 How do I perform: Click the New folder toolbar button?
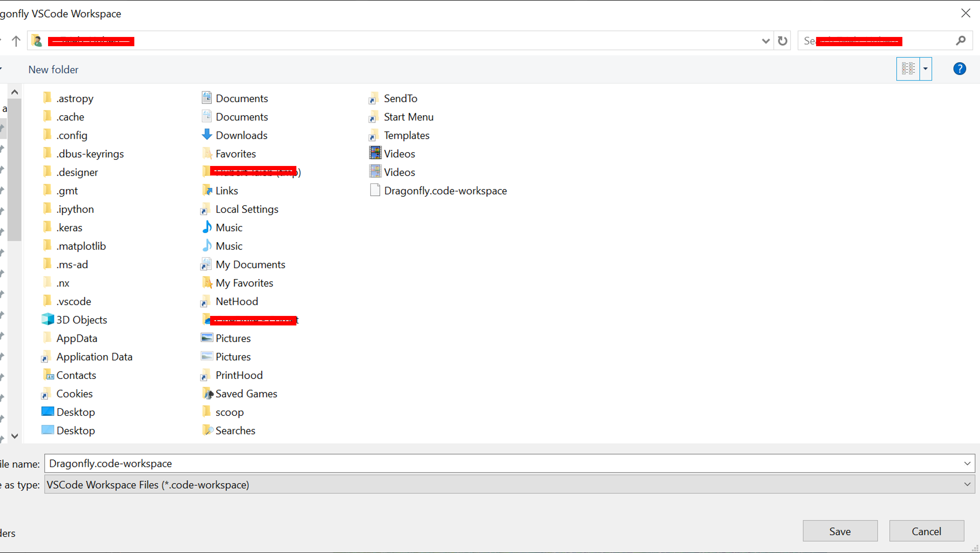point(53,70)
